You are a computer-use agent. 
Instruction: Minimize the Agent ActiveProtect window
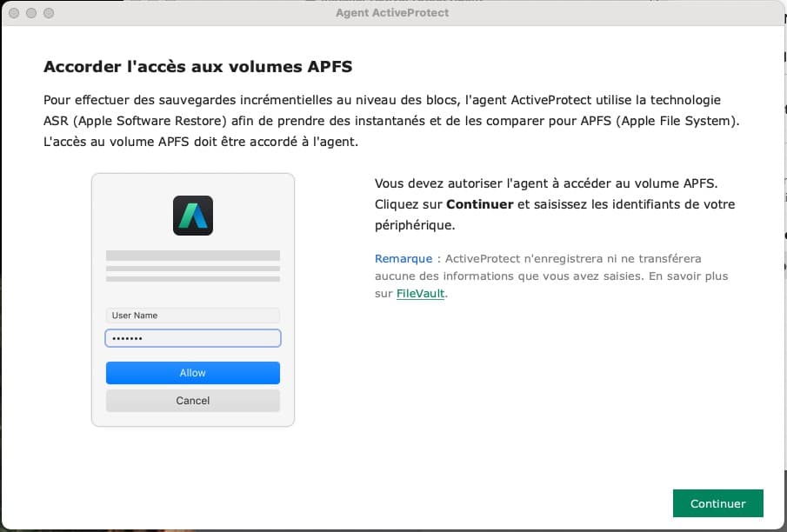(31, 14)
